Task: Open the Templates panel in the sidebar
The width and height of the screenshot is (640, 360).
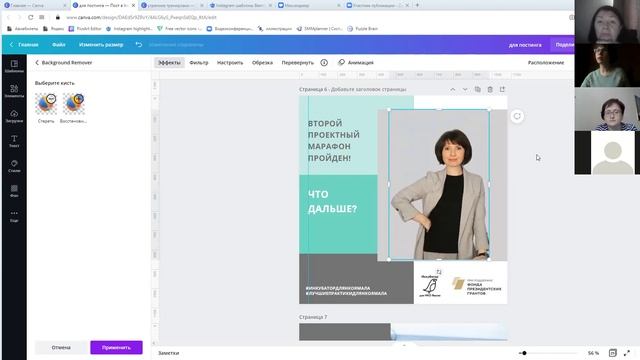Action: coord(14,66)
